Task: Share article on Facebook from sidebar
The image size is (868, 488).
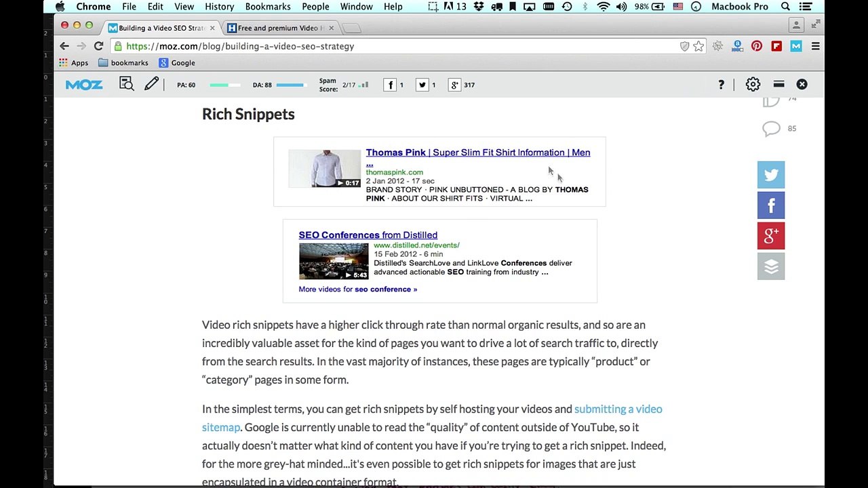Action: pyautogui.click(x=771, y=205)
